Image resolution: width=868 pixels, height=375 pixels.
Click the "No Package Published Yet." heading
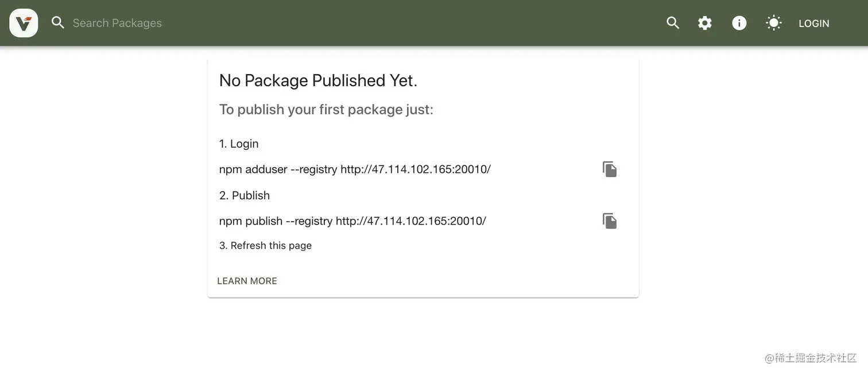(318, 80)
